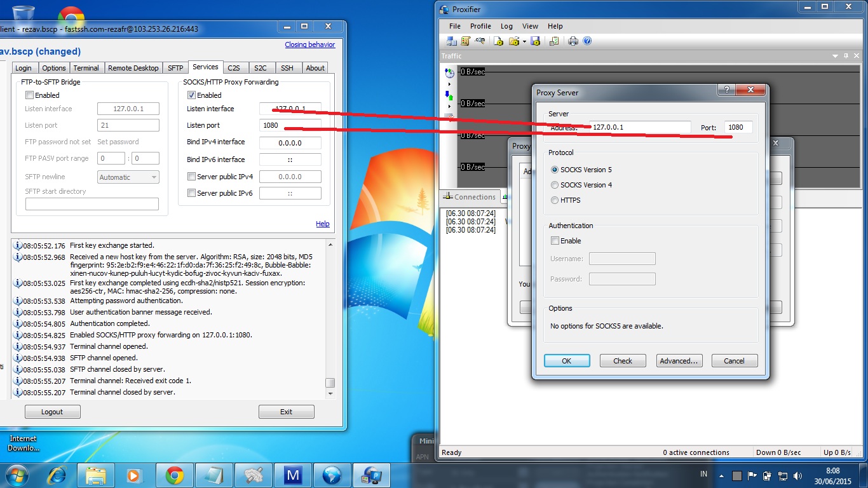
Task: Click the checklist clipboard icon in Proxifier toolbar
Action: click(554, 41)
